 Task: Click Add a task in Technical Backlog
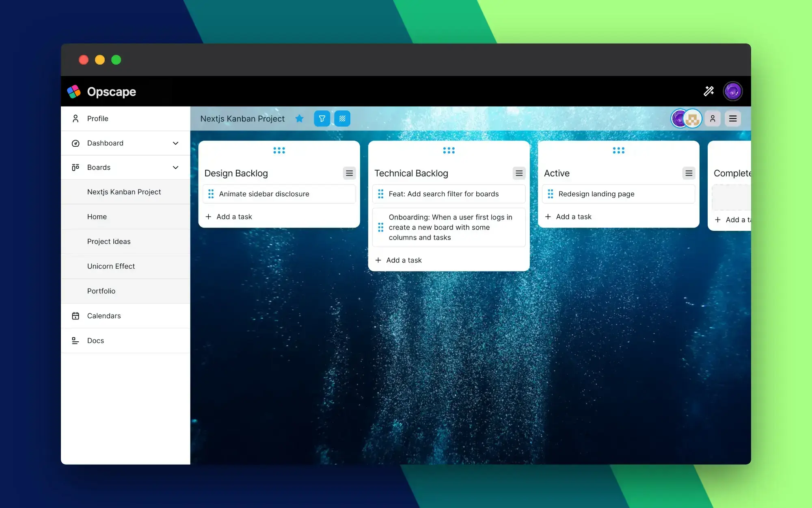(404, 260)
